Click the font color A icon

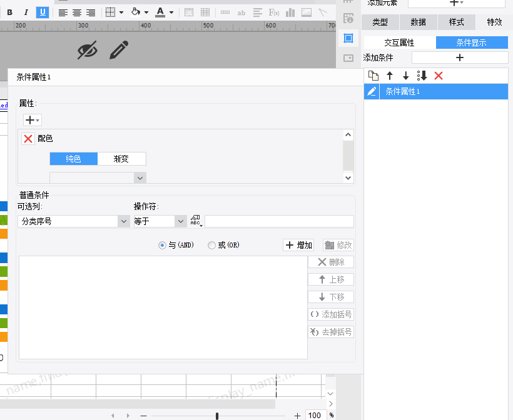point(160,12)
